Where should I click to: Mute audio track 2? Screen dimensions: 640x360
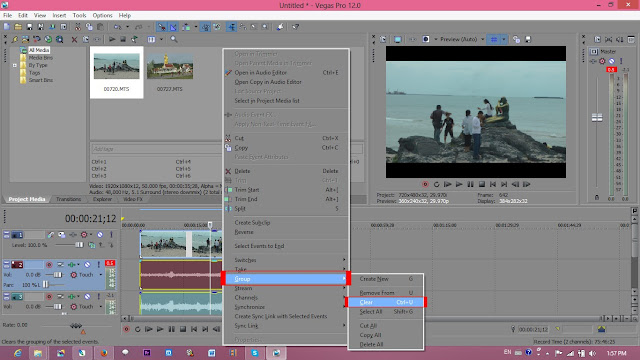(87, 264)
